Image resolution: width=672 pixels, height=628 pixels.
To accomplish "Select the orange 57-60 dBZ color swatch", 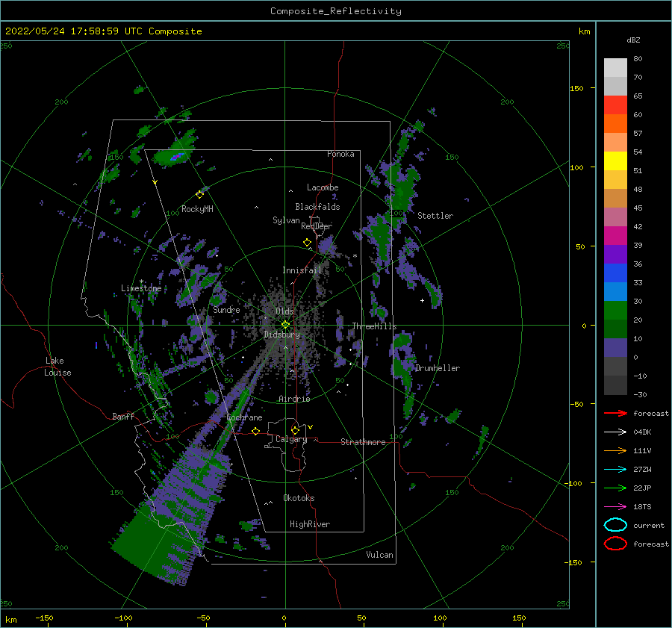I will pyautogui.click(x=615, y=124).
